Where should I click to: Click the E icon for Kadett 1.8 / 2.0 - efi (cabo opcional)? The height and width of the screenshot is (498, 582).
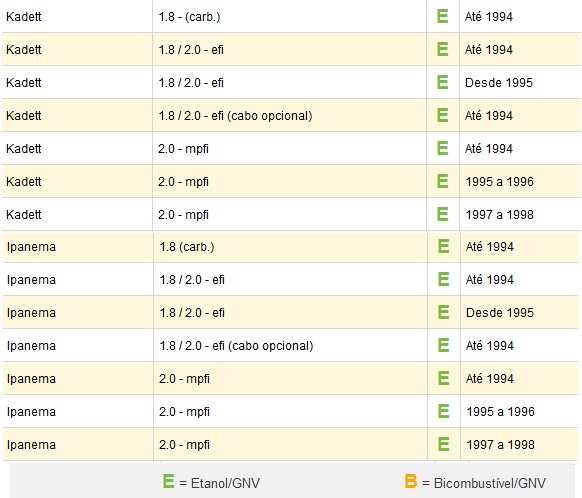click(442, 115)
